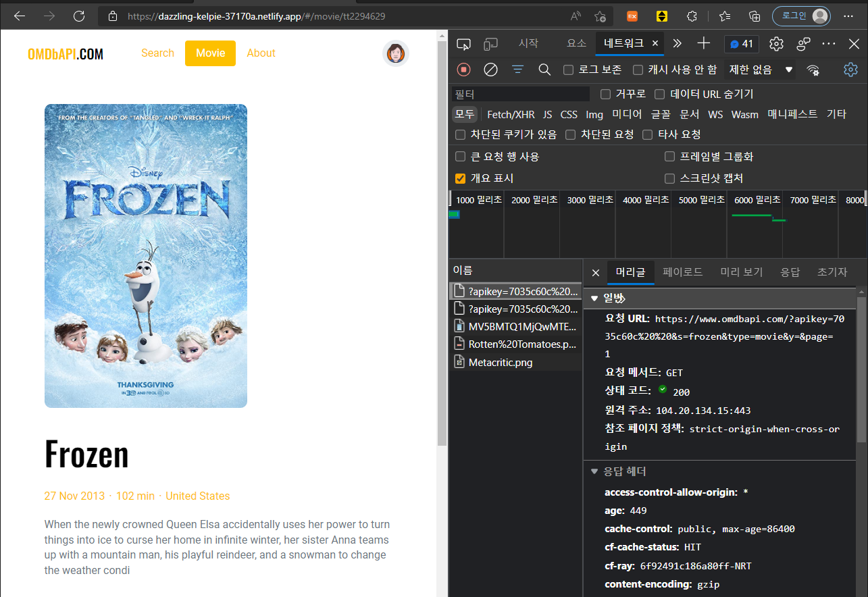Check the 타사 요청 checkbox

(648, 134)
